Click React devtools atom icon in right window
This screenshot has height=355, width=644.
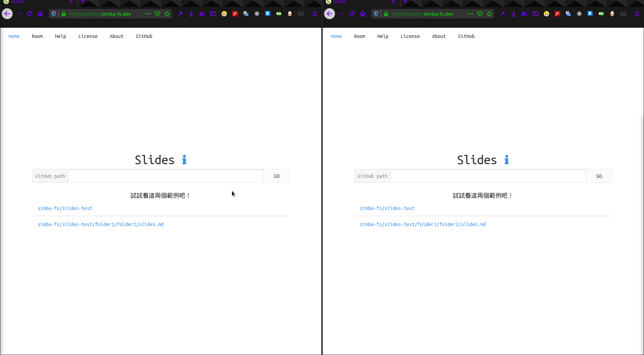click(579, 14)
